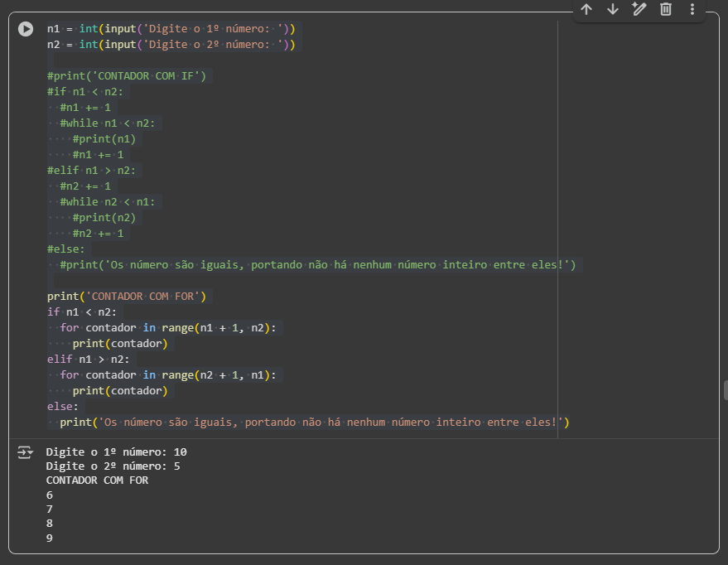Place cursor in the n1 input line
728x565 pixels.
tap(170, 28)
